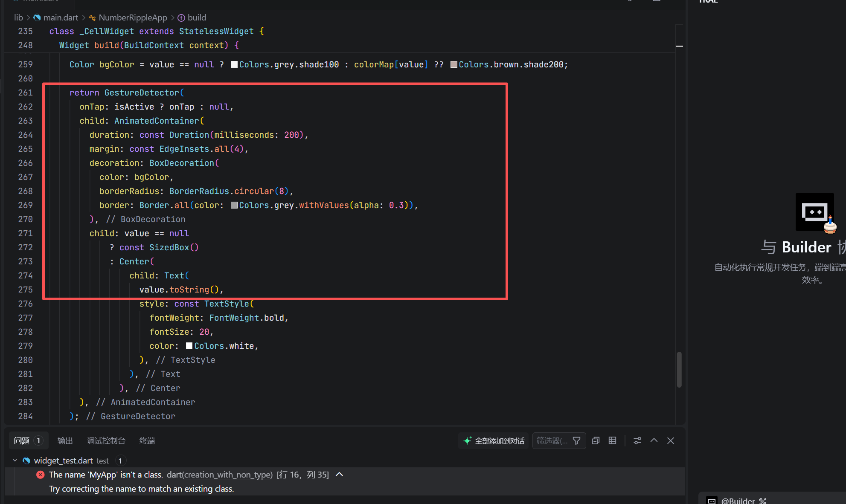Click the Colors.grey.shade100 color swatch

234,64
